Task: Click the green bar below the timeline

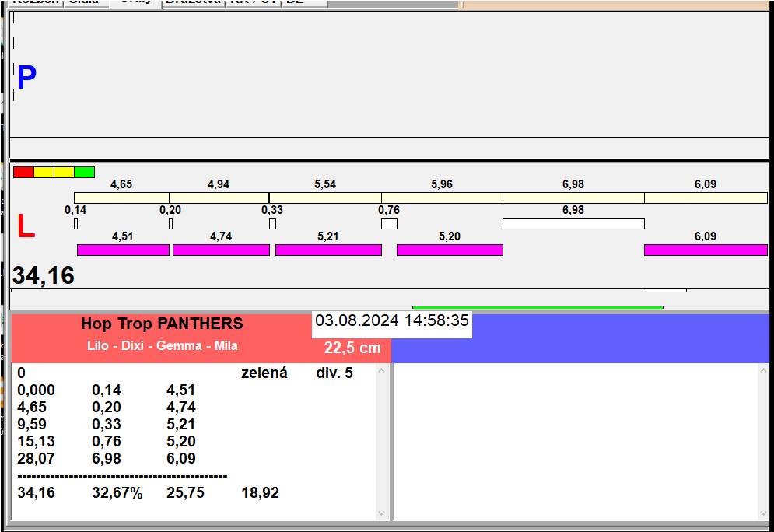Action: click(x=537, y=307)
